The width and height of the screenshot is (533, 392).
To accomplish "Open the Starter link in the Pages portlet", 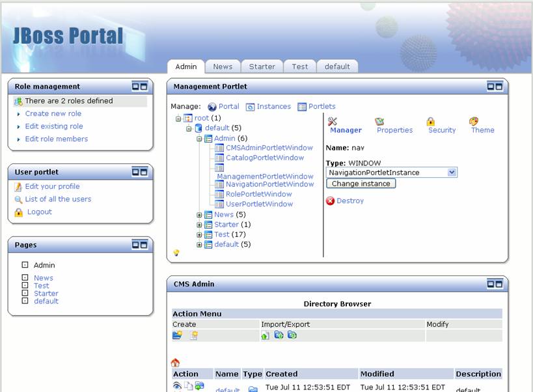I will pos(46,294).
